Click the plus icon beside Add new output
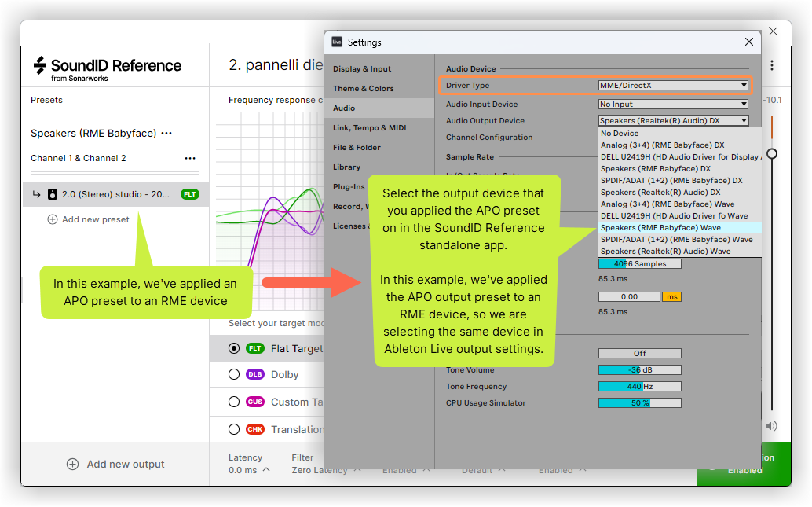 pos(72,464)
